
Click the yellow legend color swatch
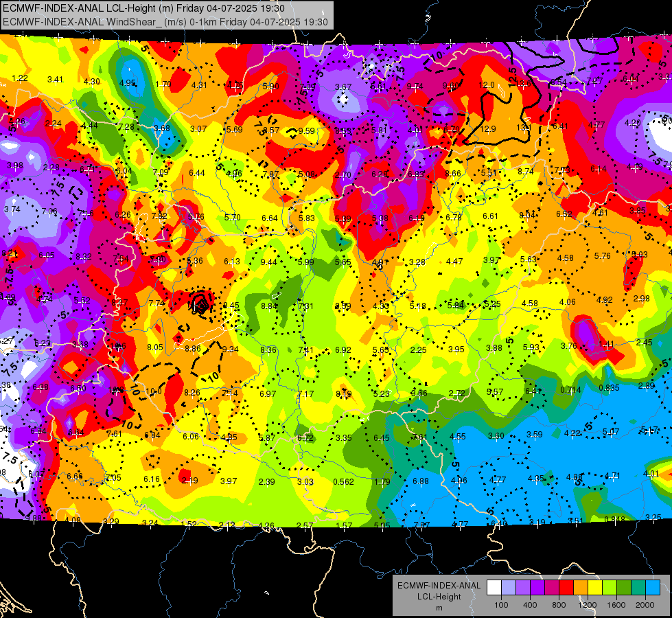pos(595,588)
